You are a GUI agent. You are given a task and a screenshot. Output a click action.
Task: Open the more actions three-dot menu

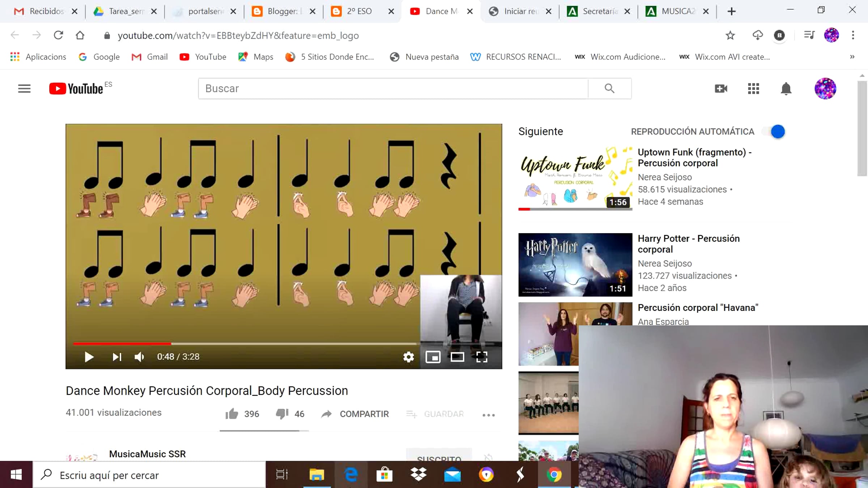[489, 415]
